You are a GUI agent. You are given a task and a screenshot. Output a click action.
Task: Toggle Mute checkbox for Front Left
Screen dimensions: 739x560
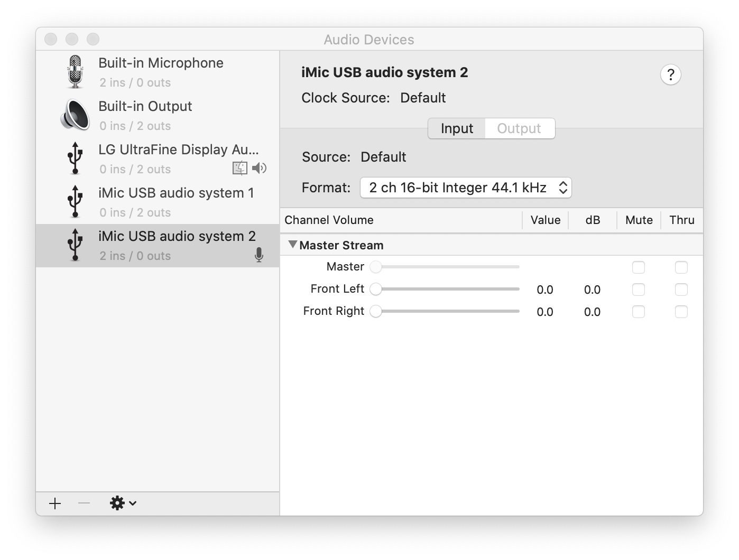click(x=639, y=290)
